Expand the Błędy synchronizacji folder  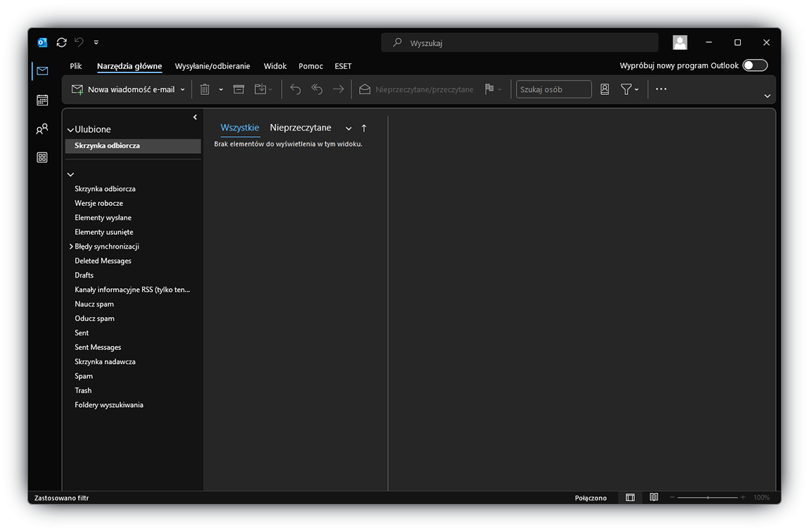(71, 247)
